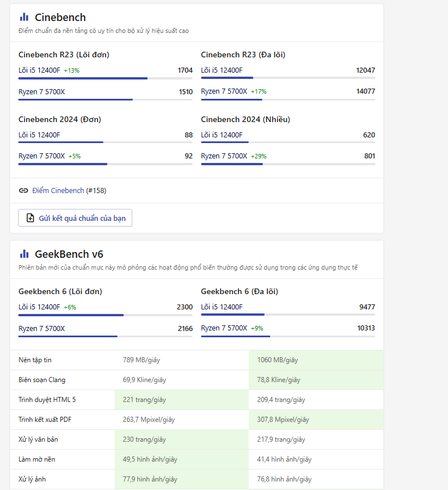Click the 221 trang/giây cell
Viewport: 448px width, 490px height.
182,400
